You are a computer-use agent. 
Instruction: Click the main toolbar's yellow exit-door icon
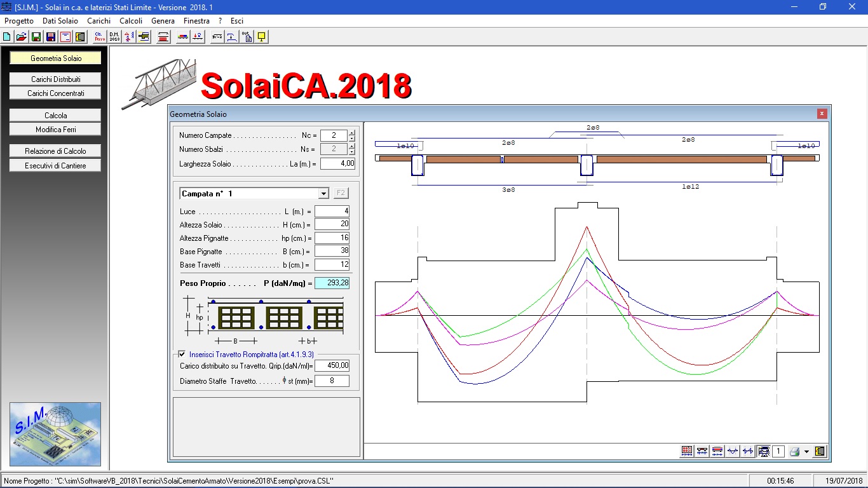tap(80, 37)
